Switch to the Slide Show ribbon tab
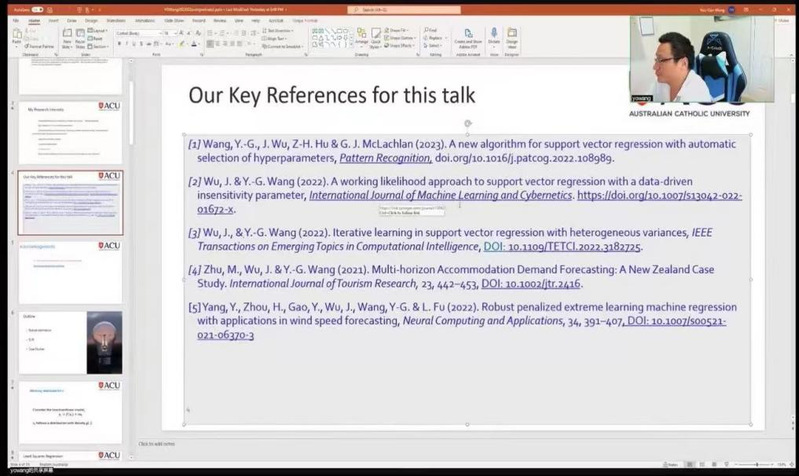799x476 pixels. click(x=174, y=20)
